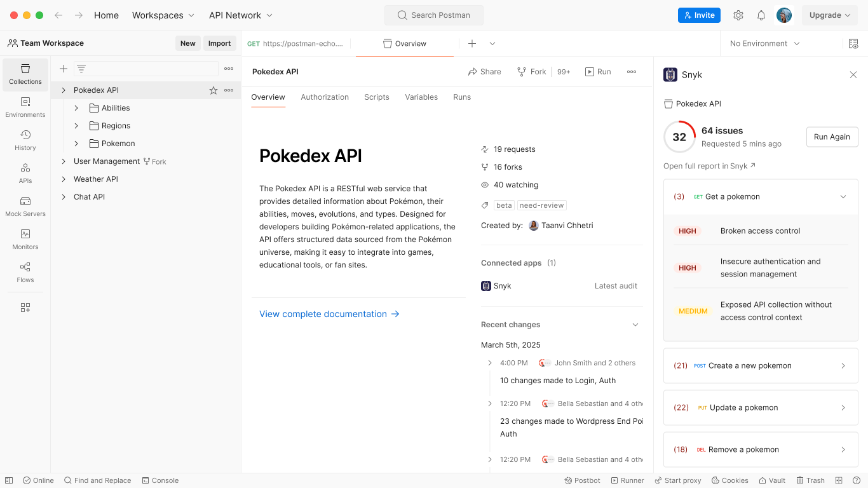Switch to the Authorization tab
The width and height of the screenshot is (868, 488).
tap(325, 97)
